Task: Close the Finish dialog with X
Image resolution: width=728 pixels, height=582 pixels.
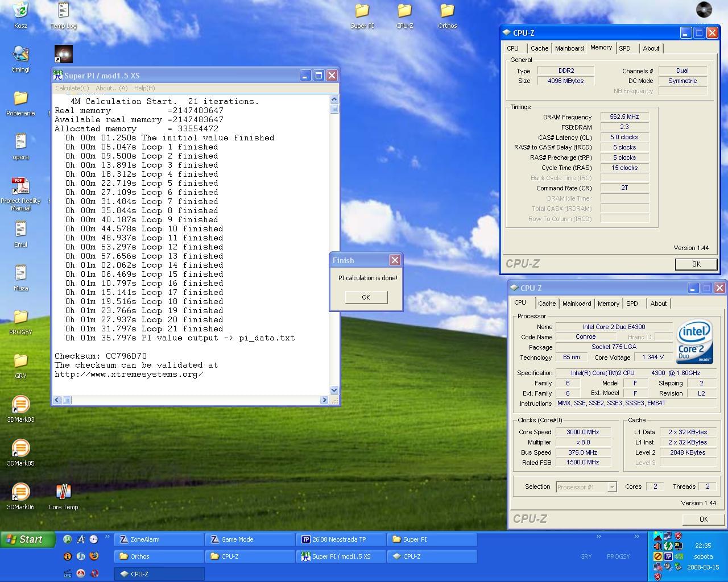Action: [x=395, y=260]
